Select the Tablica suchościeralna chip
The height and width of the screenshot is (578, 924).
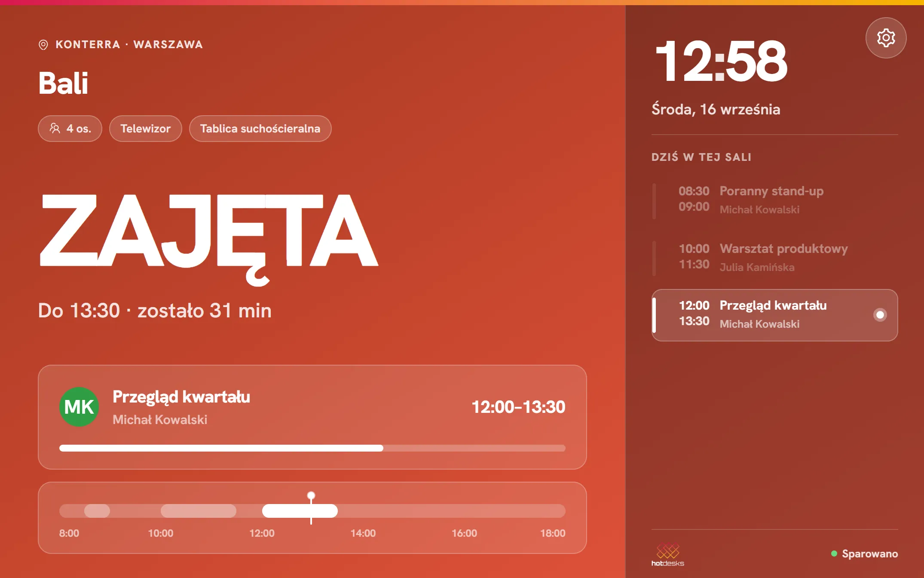pos(260,129)
